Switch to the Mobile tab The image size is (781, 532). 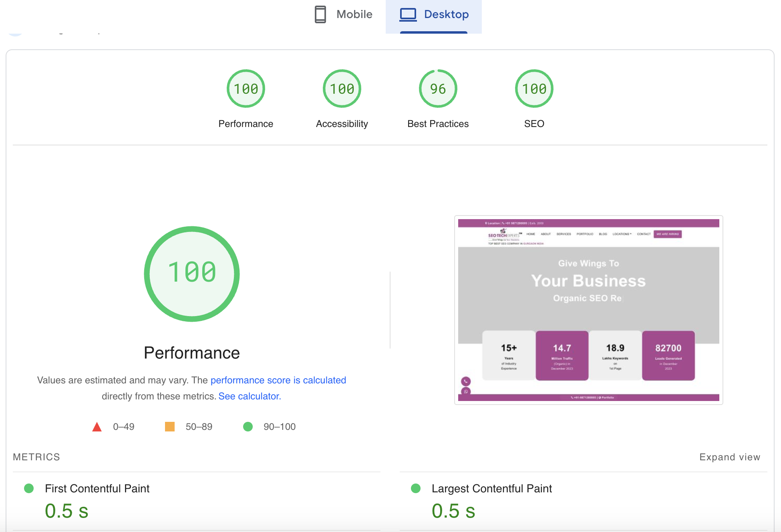[x=344, y=14]
